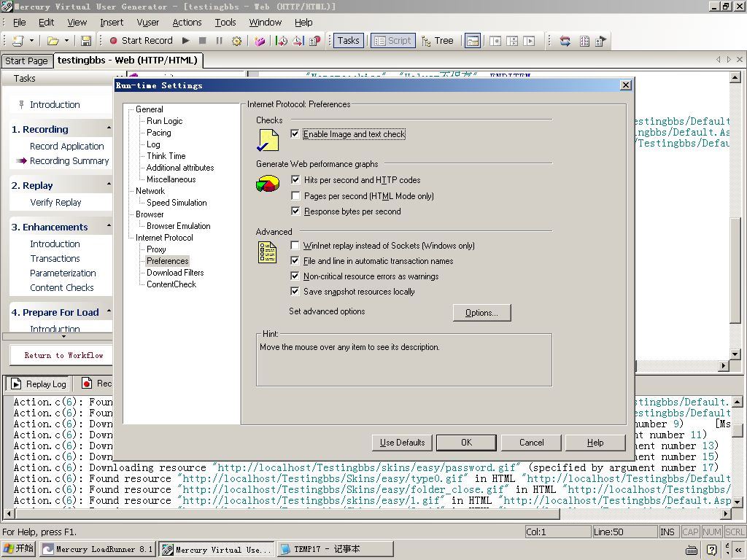Click the Start Record button
The width and height of the screenshot is (747, 560).
click(141, 41)
